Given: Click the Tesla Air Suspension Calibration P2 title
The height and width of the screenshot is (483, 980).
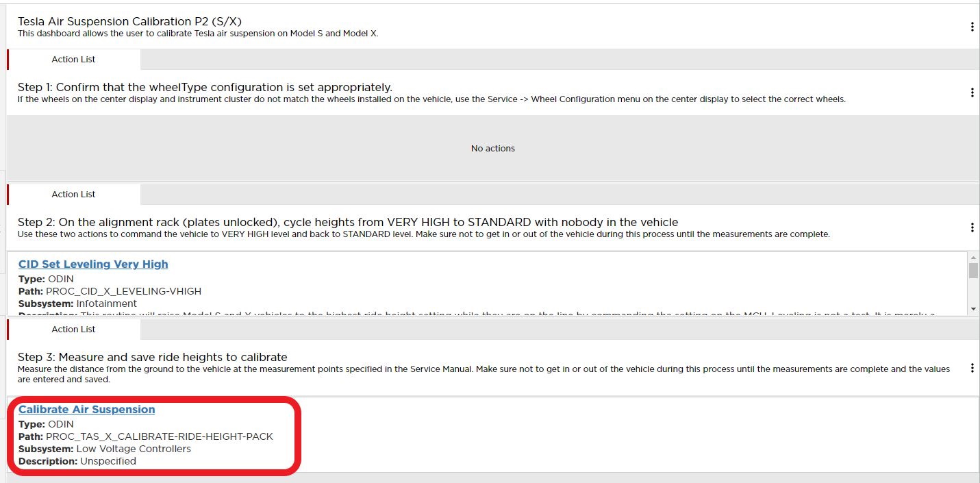Looking at the screenshot, I should point(129,21).
